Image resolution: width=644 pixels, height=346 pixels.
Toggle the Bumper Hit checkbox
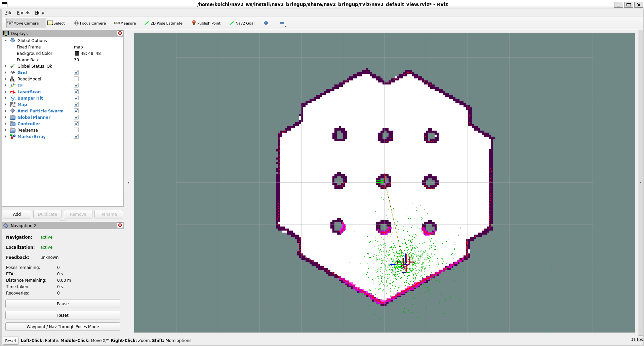[76, 98]
